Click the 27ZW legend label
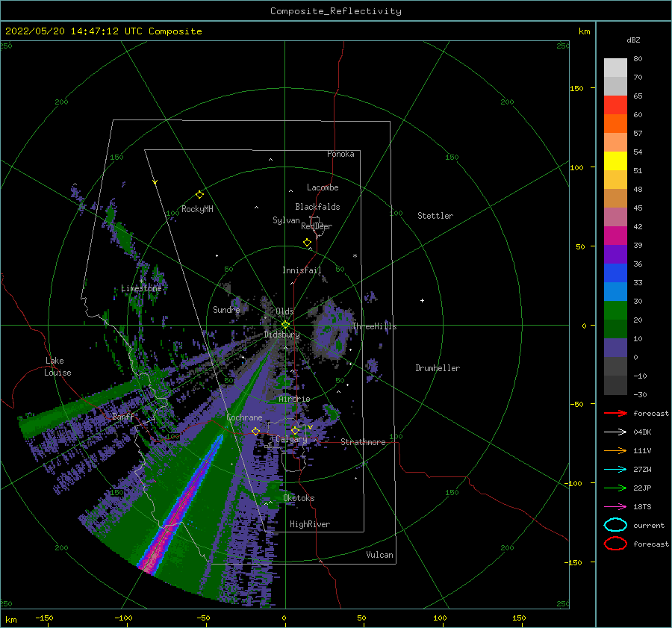Screen dimensions: 672x628 point(642,470)
